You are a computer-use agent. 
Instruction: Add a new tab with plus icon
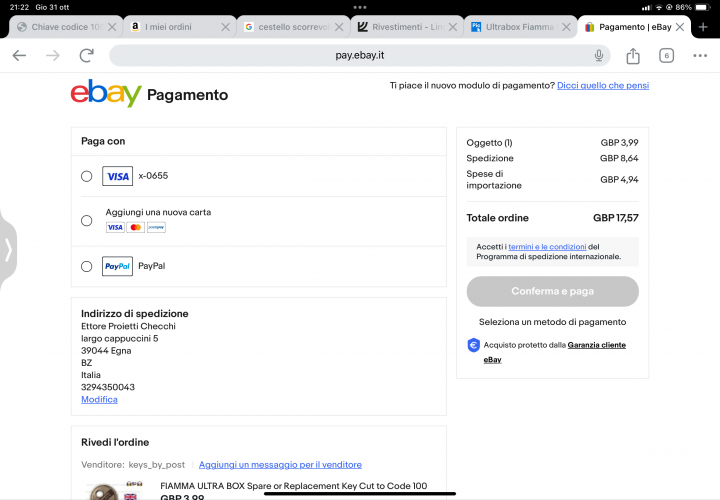click(703, 27)
